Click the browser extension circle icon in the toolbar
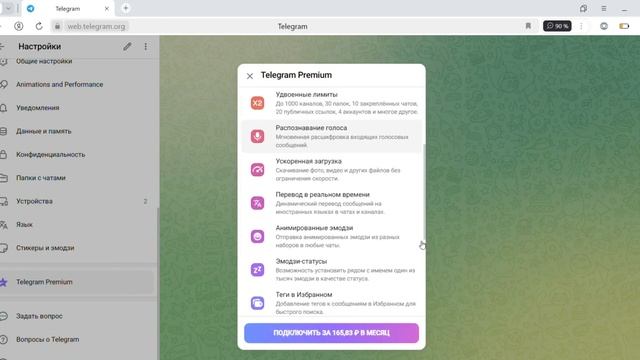The width and height of the screenshot is (640, 360). click(x=604, y=26)
